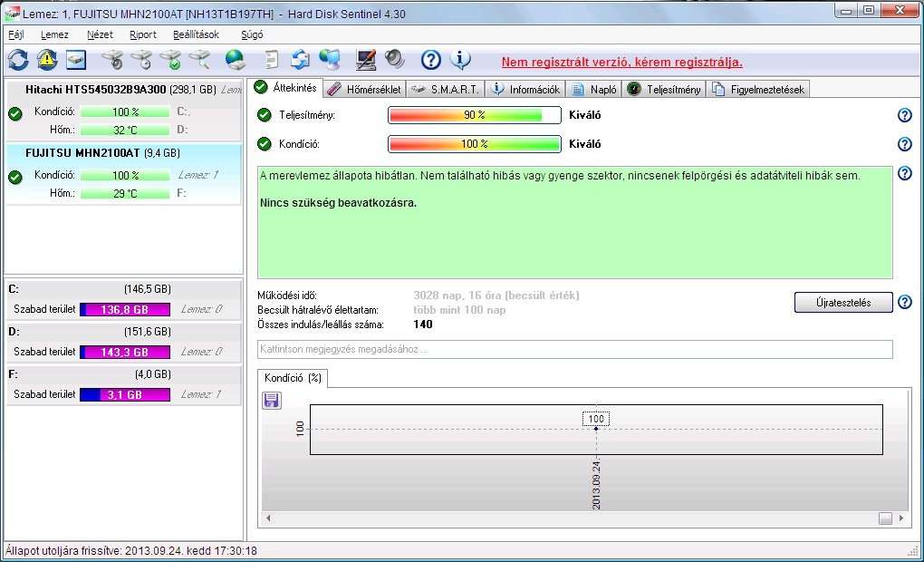This screenshot has width=924, height=562.
Task: Open the Nézet menu
Action: click(x=100, y=34)
